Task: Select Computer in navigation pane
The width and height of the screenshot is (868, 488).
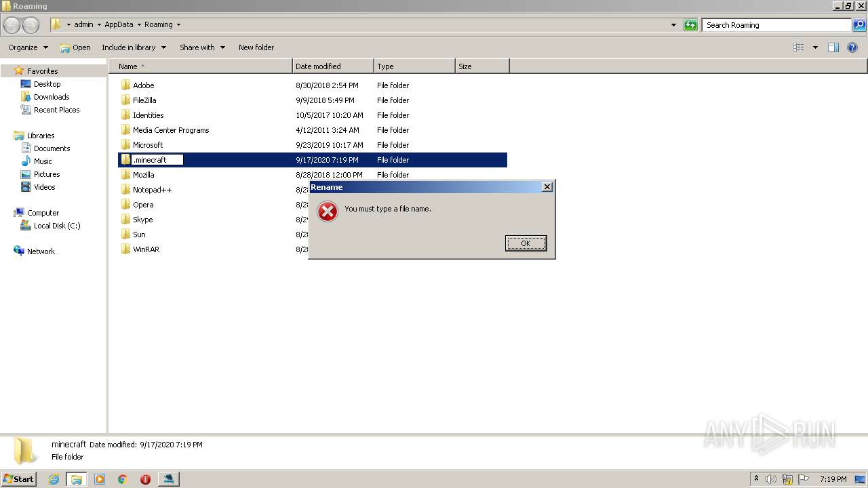Action: coord(43,213)
